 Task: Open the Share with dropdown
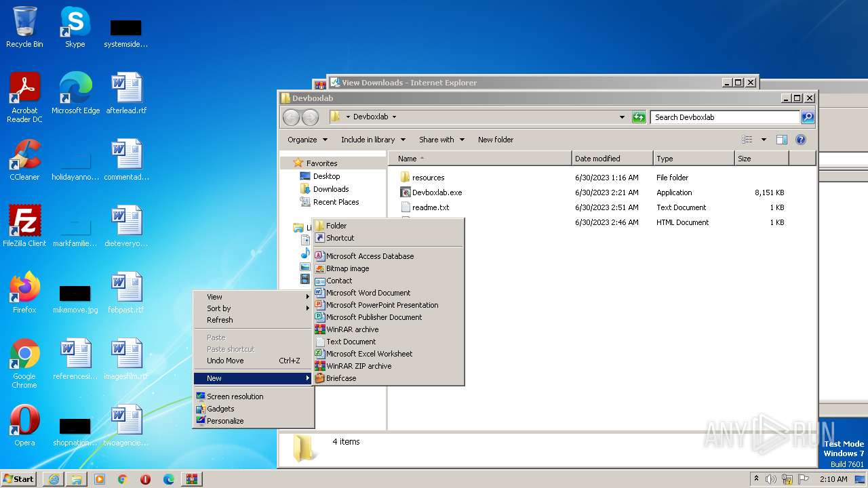pyautogui.click(x=441, y=140)
